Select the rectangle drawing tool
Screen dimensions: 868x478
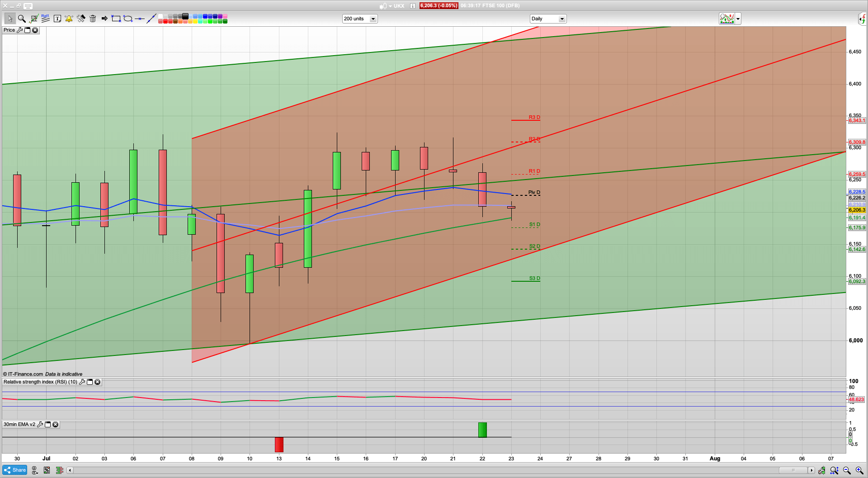tap(116, 19)
